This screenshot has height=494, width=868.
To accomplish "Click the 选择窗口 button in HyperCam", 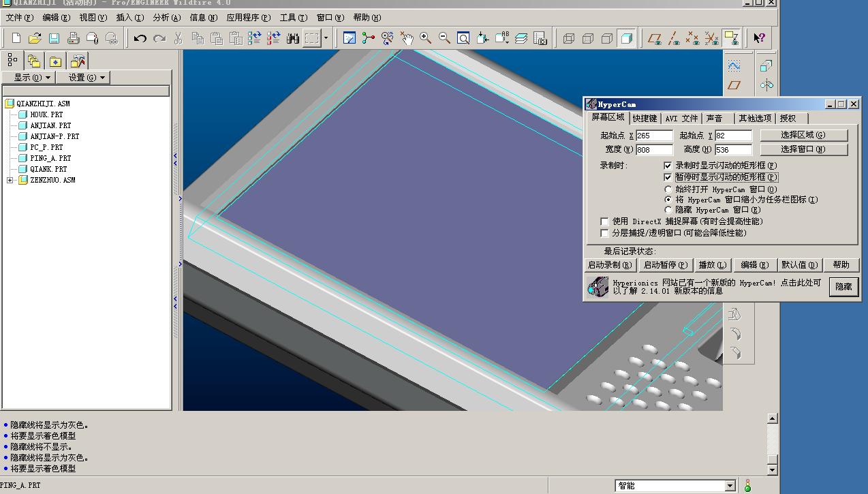I will click(804, 149).
